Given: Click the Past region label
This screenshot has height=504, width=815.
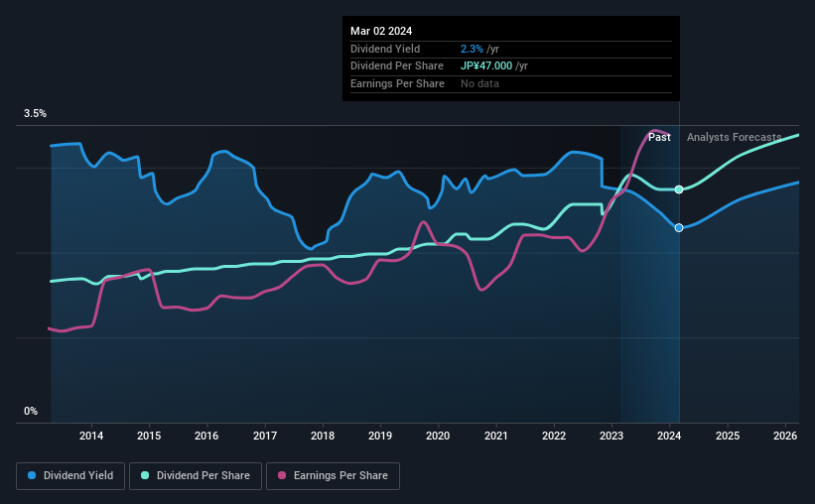Looking at the screenshot, I should coord(659,137).
